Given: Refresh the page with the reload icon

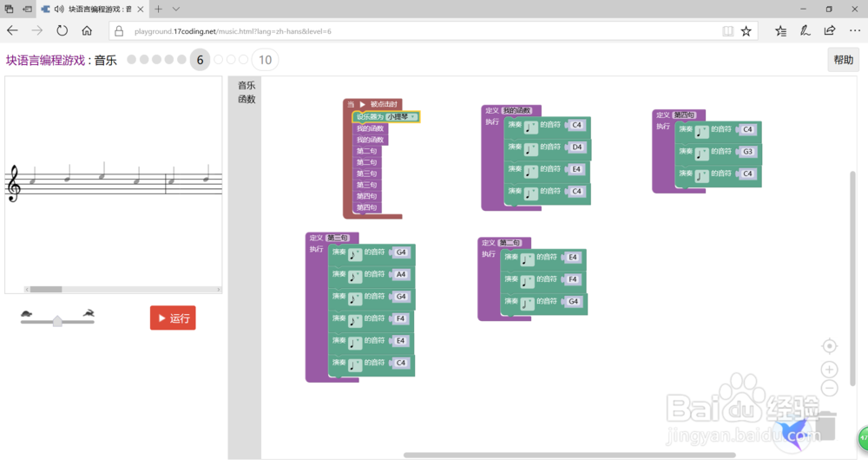Looking at the screenshot, I should [x=62, y=31].
